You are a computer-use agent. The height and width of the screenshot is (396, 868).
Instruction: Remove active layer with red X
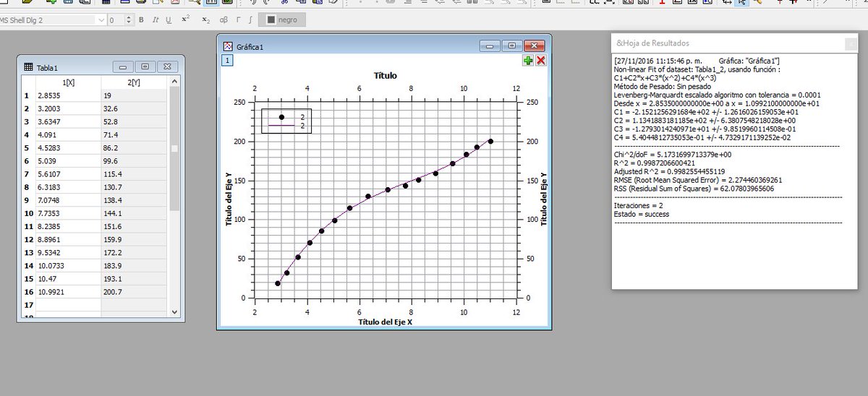tap(540, 61)
